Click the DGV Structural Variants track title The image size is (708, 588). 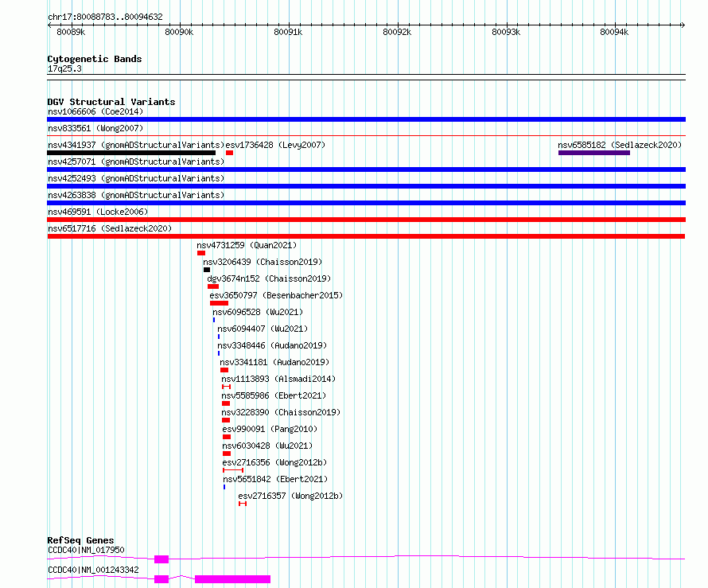coord(111,102)
